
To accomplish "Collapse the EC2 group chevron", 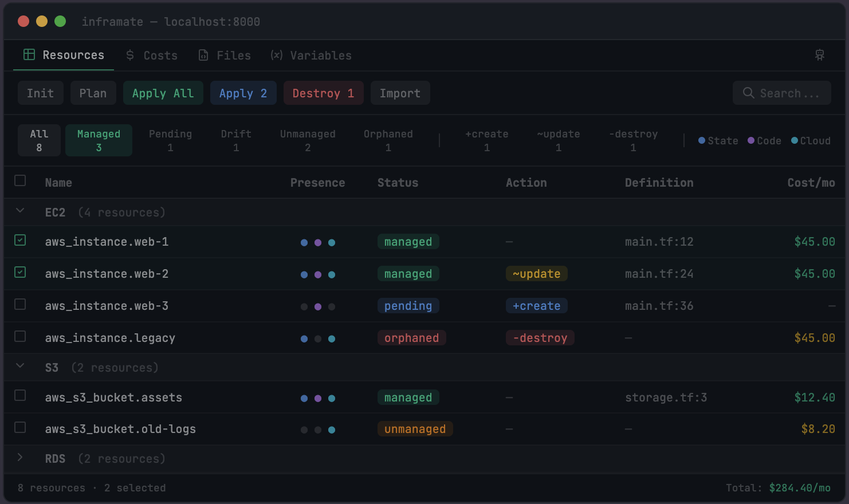I will [20, 211].
